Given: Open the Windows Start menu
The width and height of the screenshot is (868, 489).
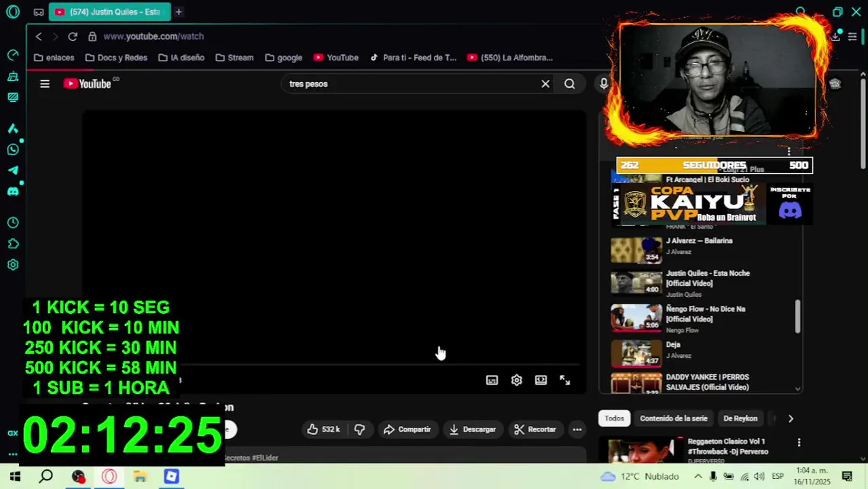Looking at the screenshot, I should click(15, 477).
